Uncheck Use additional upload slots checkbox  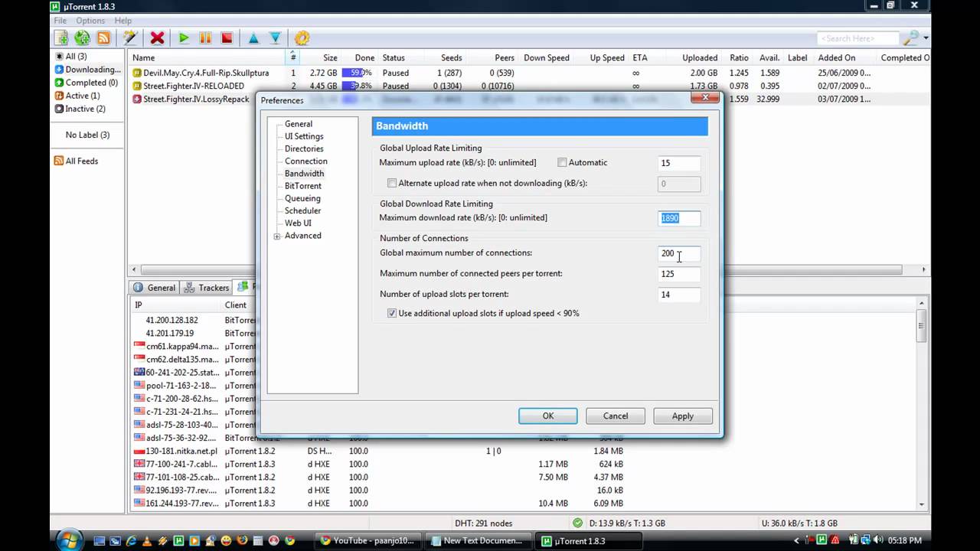[392, 313]
